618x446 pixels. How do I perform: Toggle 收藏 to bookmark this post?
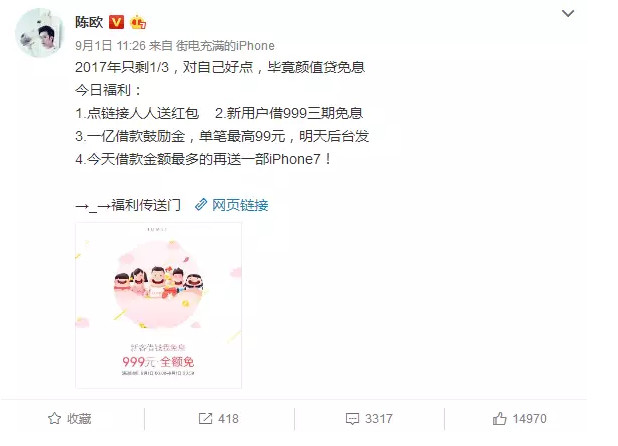click(79, 418)
